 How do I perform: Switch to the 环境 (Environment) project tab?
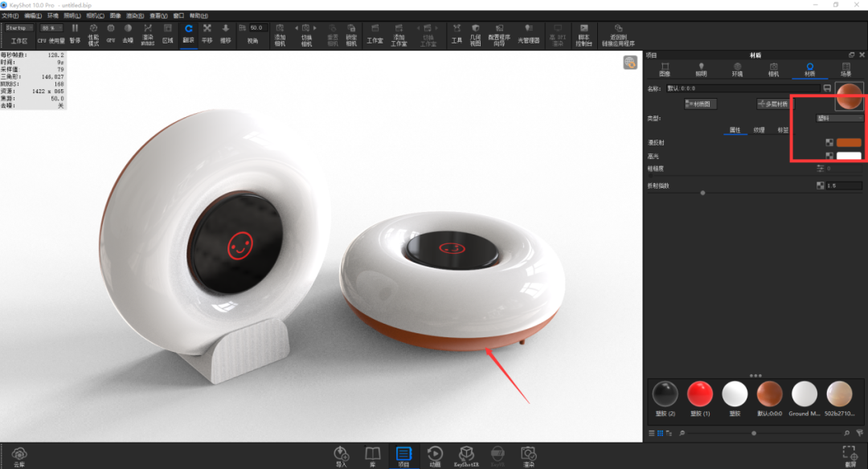(737, 70)
